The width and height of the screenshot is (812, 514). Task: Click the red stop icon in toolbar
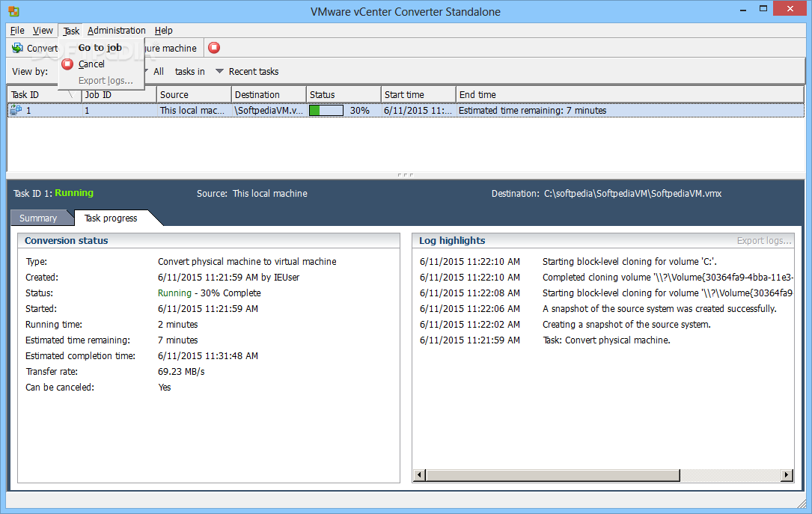point(214,48)
